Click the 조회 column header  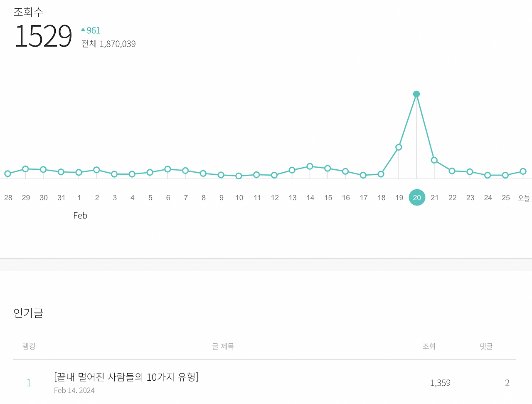click(429, 346)
